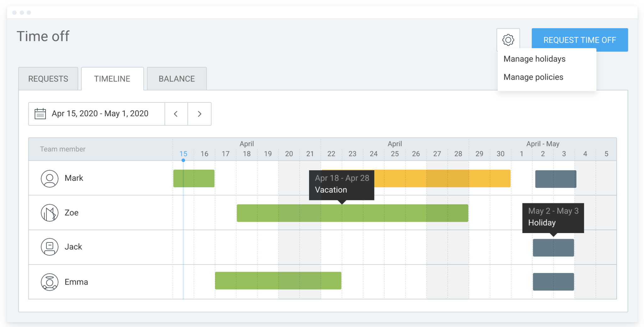The width and height of the screenshot is (644, 327).
Task: Click the calendar icon in date range
Action: [x=40, y=114]
